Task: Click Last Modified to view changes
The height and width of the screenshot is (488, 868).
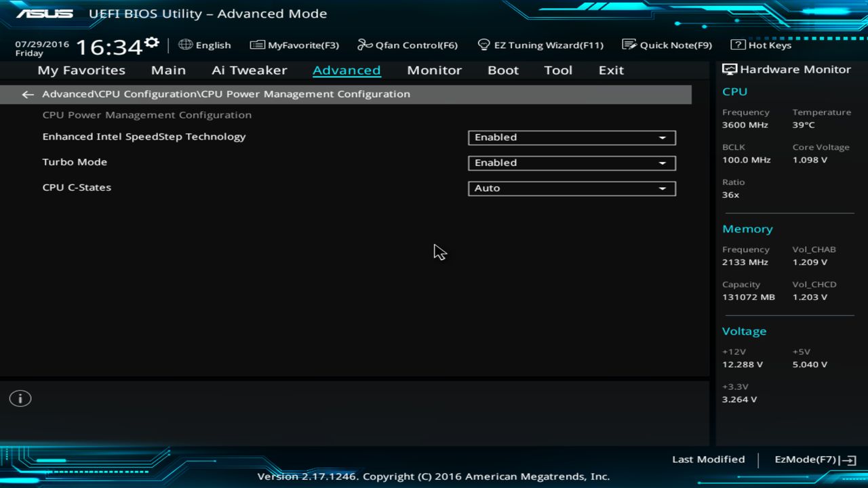Action: [x=708, y=459]
